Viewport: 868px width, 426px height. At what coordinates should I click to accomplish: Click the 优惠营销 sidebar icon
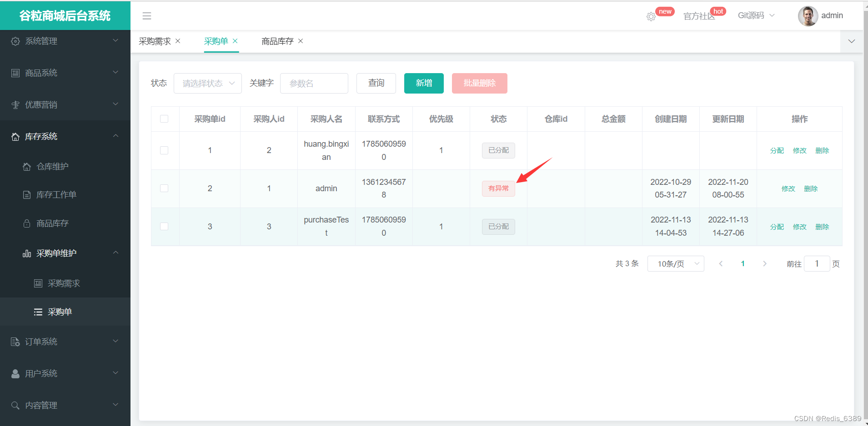click(15, 105)
